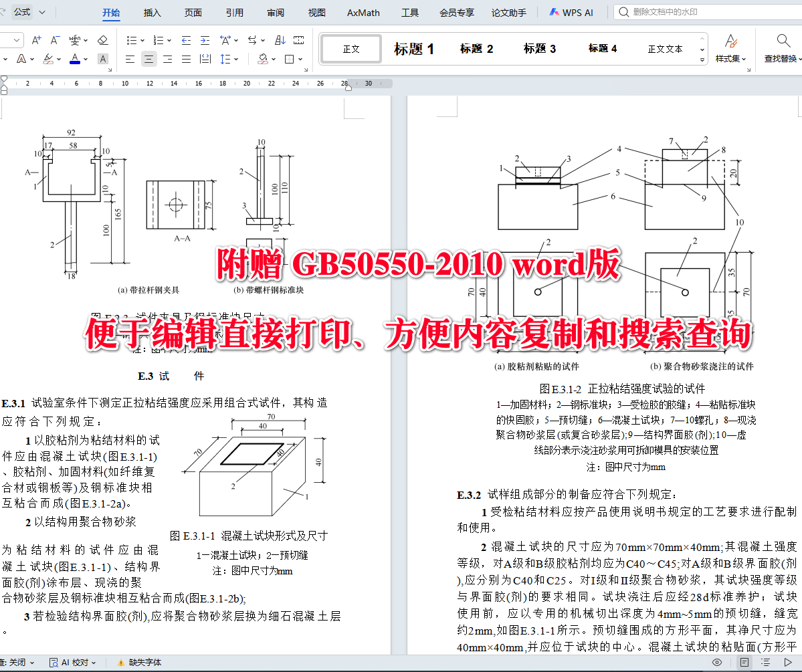Apply text highlight color
The image size is (802, 672).
pyautogui.click(x=48, y=60)
